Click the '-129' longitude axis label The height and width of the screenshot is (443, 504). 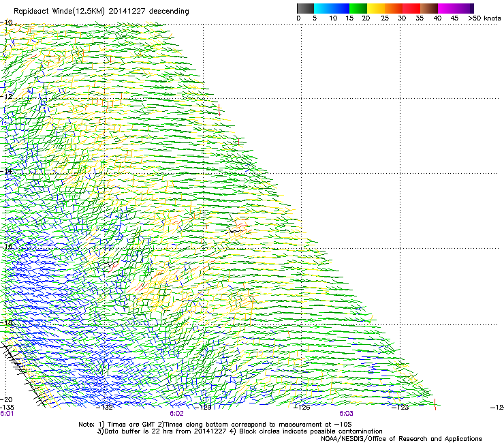point(203,408)
